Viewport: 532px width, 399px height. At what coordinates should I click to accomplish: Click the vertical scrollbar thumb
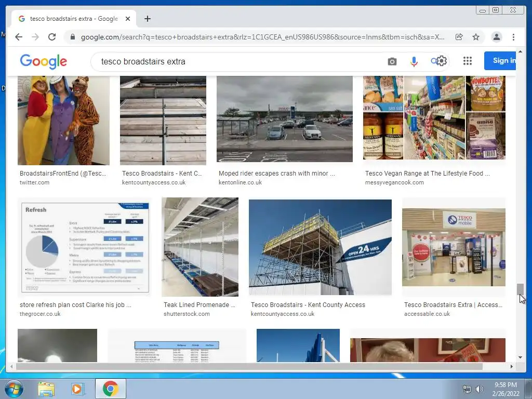pyautogui.click(x=520, y=289)
